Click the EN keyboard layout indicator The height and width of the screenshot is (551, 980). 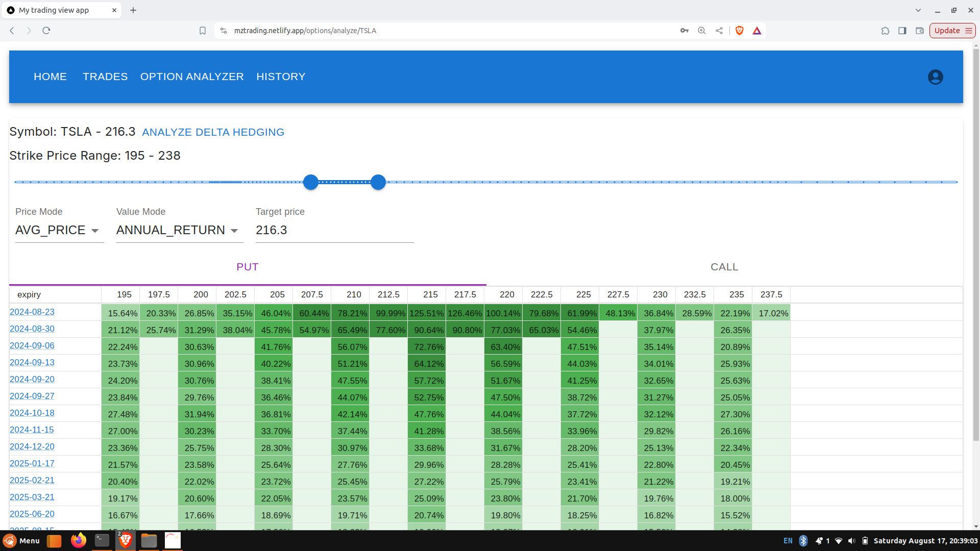[x=788, y=541]
